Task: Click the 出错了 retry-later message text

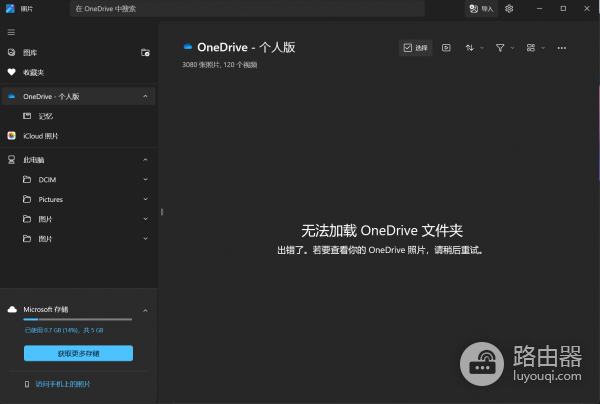Action: [380, 250]
